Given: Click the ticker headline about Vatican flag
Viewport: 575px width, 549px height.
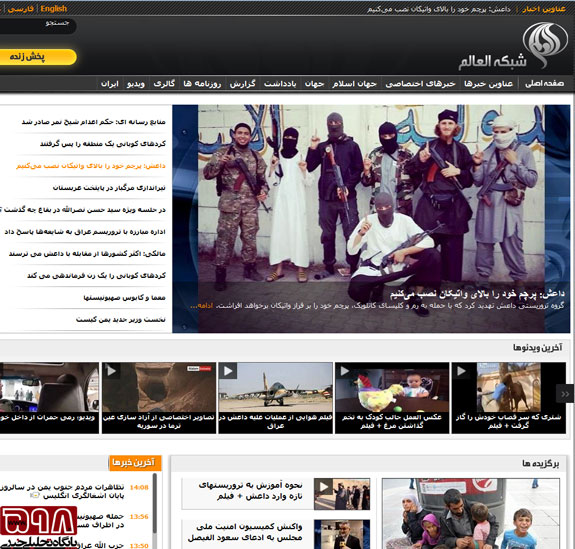Looking at the screenshot, I should [x=439, y=9].
